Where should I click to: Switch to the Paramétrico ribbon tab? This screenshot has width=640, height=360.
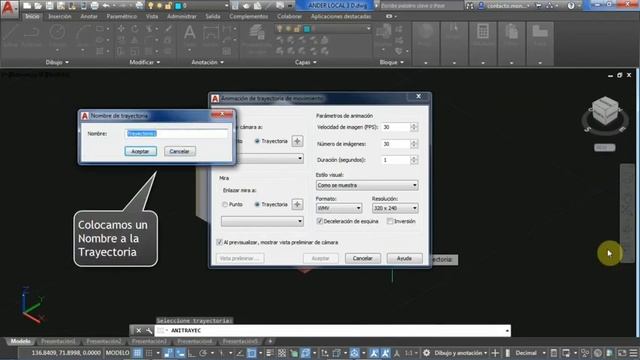(122, 17)
